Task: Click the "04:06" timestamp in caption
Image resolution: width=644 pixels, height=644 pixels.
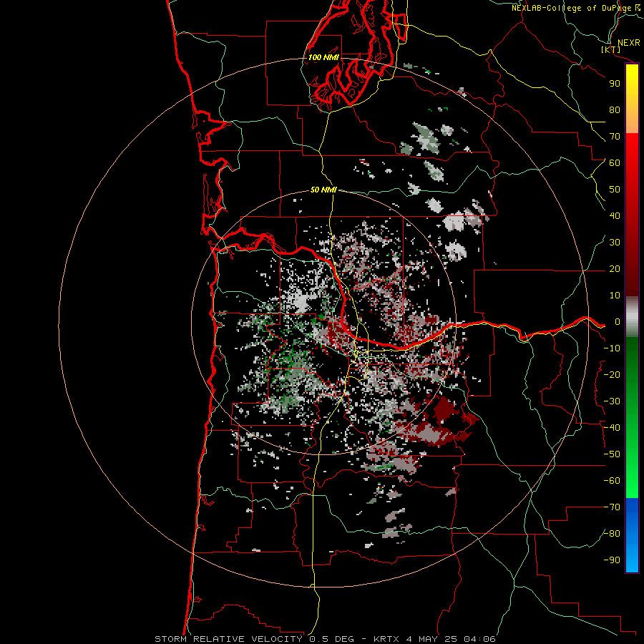Action: pos(479,639)
